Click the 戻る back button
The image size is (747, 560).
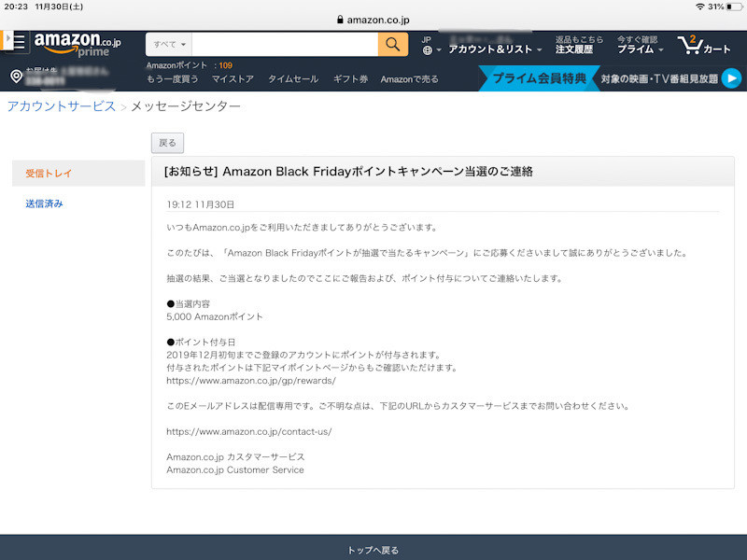167,143
